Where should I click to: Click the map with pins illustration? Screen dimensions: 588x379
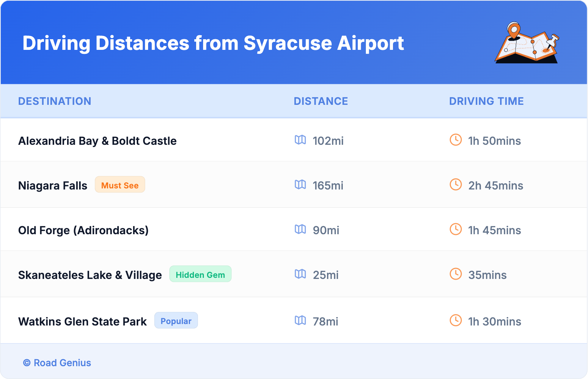[527, 43]
